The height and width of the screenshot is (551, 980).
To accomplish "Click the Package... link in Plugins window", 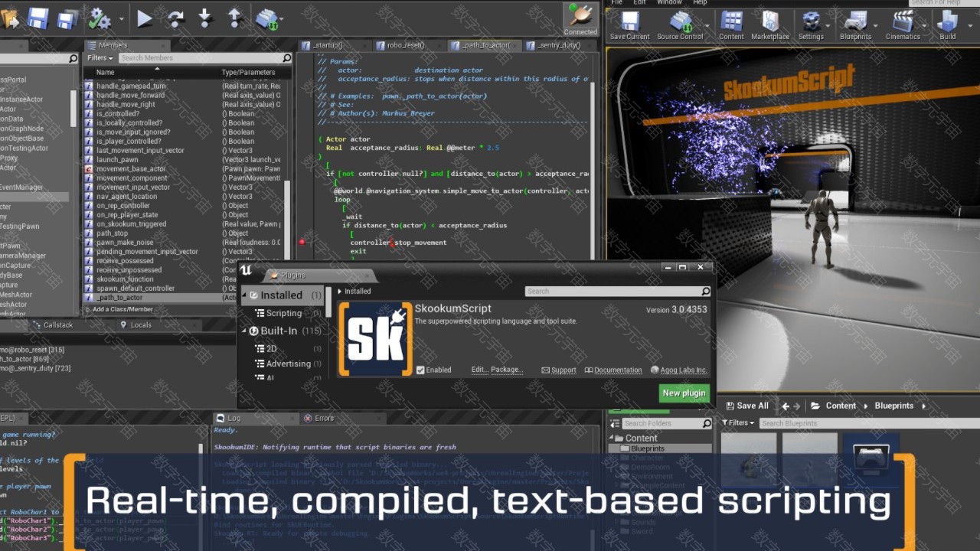I will (506, 370).
